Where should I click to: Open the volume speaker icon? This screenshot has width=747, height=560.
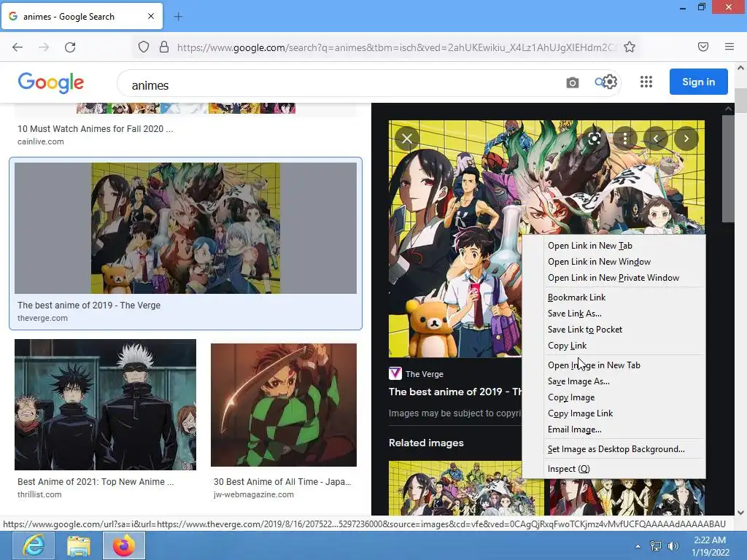(x=673, y=546)
